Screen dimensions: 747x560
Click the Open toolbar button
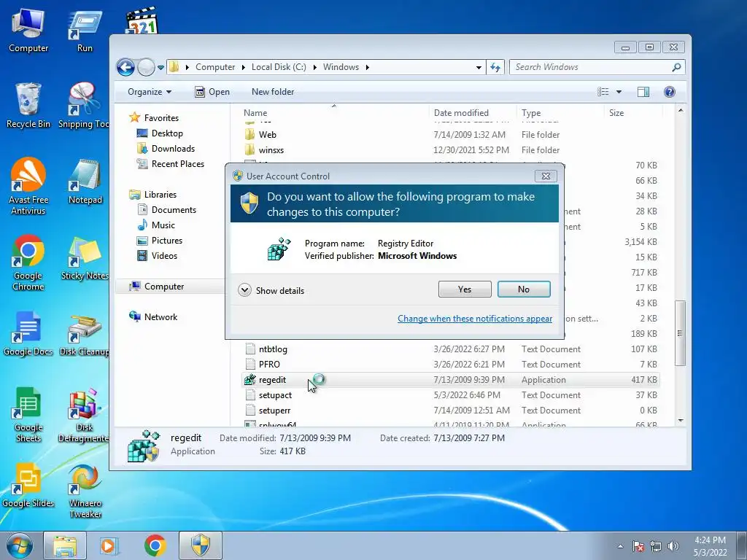tap(212, 92)
